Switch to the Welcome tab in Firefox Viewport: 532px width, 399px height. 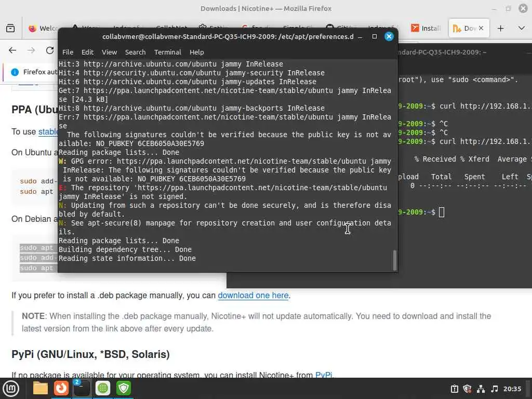42,28
